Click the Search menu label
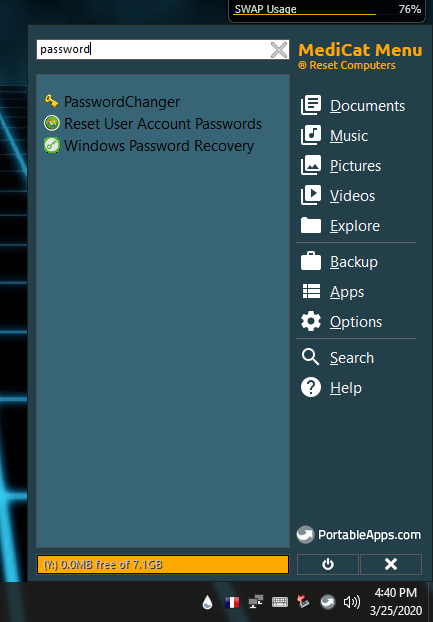The height and width of the screenshot is (622, 433). [352, 358]
